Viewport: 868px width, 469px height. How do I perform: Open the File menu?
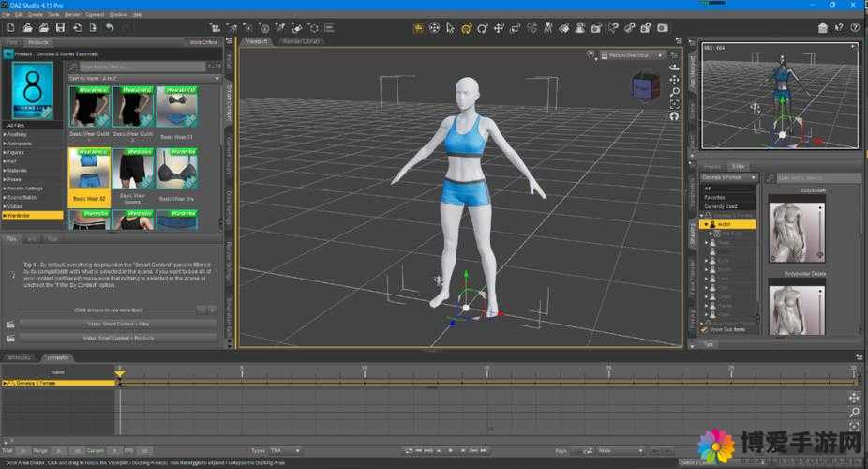[6, 14]
